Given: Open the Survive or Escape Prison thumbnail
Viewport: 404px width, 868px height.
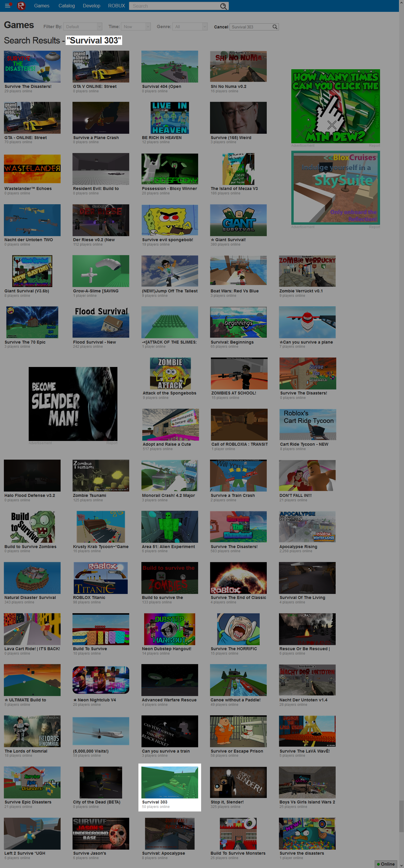Looking at the screenshot, I should 238,731.
